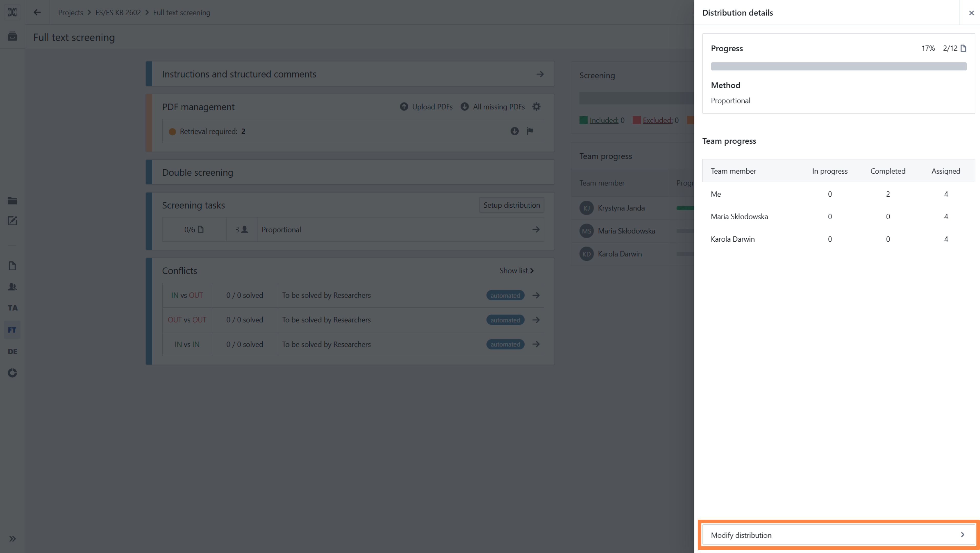The image size is (980, 553).
Task: Click the back arrow in top bar
Action: click(37, 13)
